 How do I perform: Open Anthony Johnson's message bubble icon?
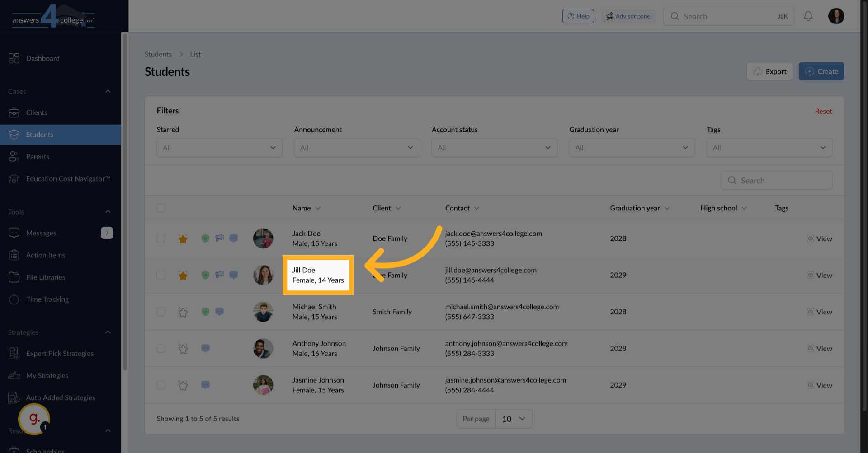coord(205,348)
